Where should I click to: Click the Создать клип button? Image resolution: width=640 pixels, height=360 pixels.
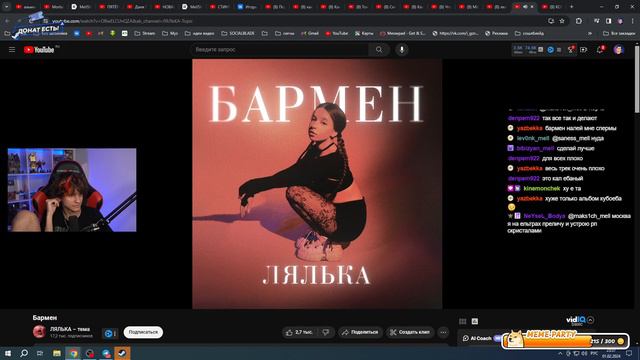click(x=410, y=332)
